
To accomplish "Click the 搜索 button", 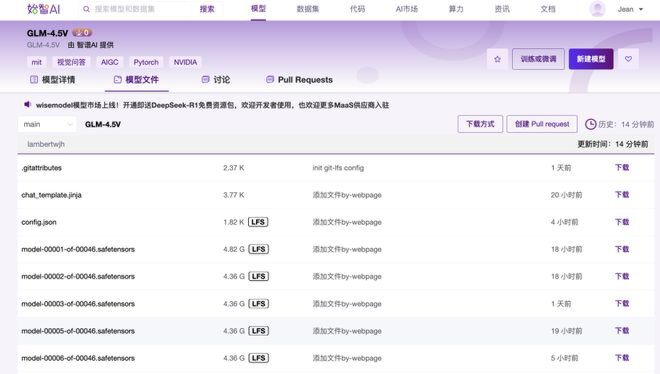I will (x=207, y=9).
